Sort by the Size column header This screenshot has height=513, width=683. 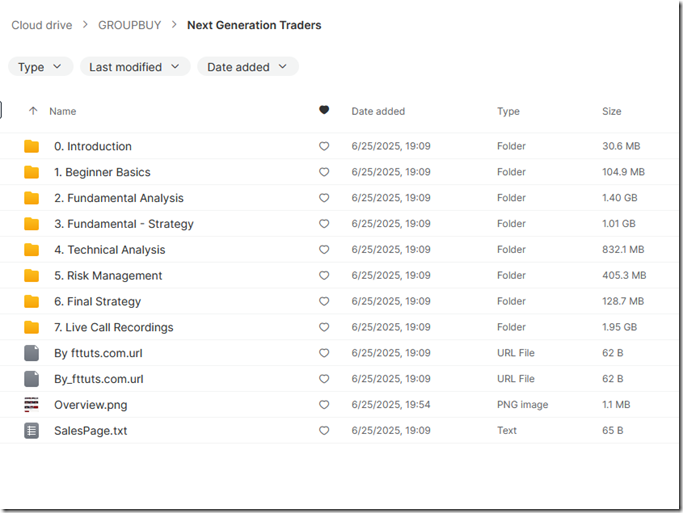[x=612, y=111]
